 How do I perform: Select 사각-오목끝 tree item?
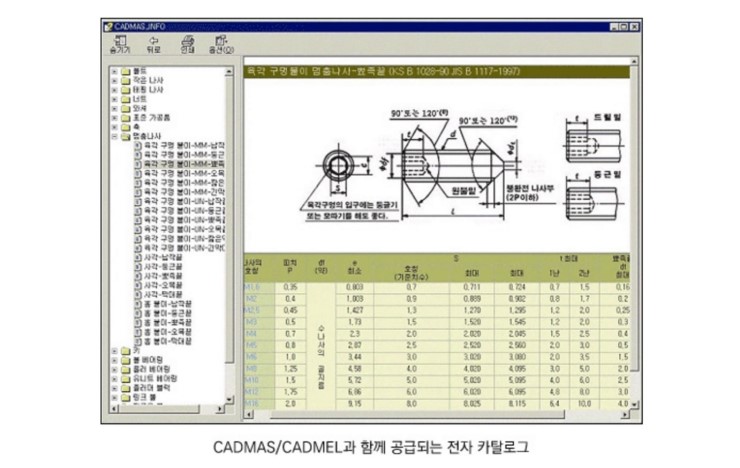coord(163,285)
